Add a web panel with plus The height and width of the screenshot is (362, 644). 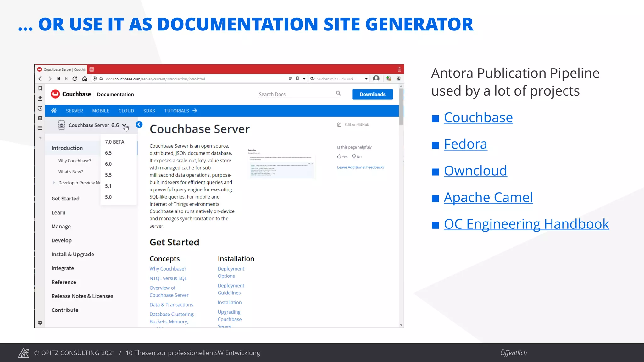(40, 138)
